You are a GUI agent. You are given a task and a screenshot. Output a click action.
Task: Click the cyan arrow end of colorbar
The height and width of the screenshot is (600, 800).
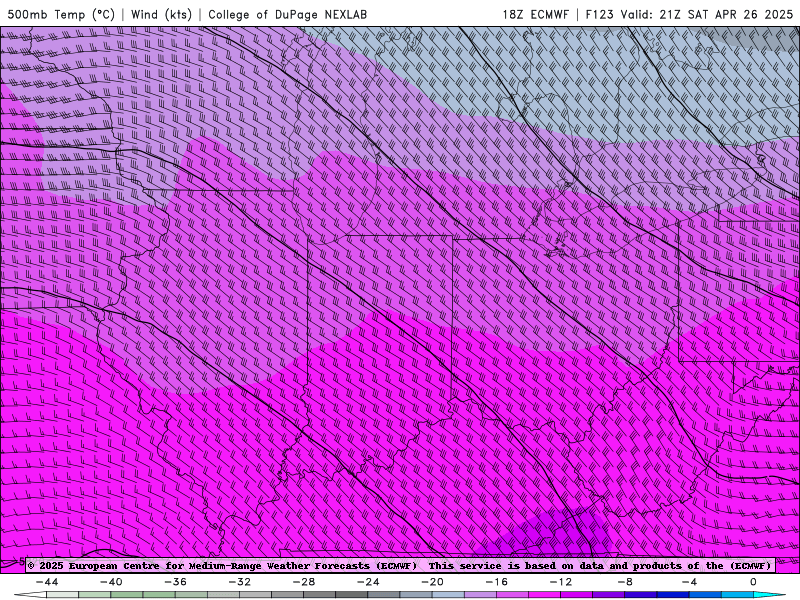point(769,595)
